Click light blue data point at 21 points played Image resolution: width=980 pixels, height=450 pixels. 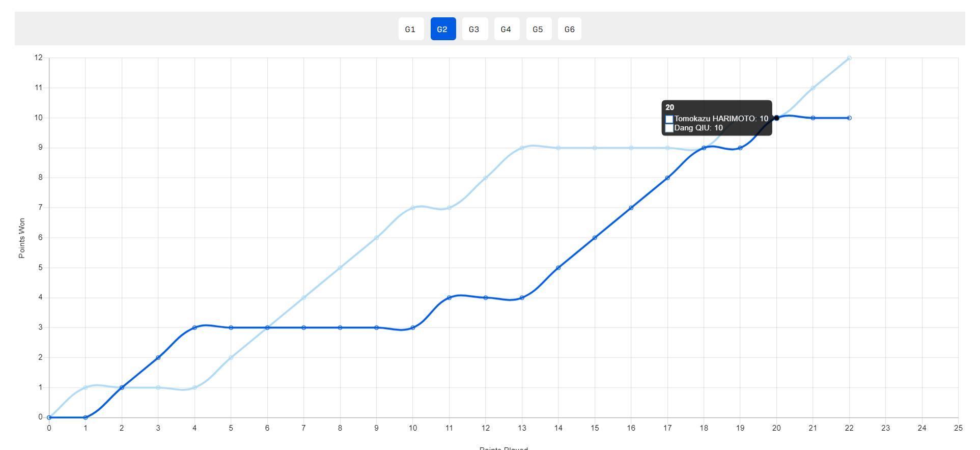813,88
